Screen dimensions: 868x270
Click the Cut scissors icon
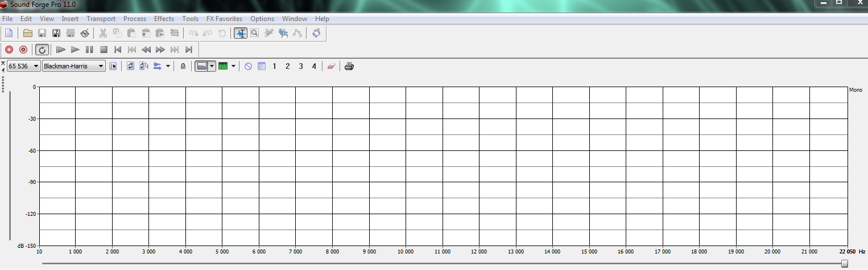(x=103, y=33)
